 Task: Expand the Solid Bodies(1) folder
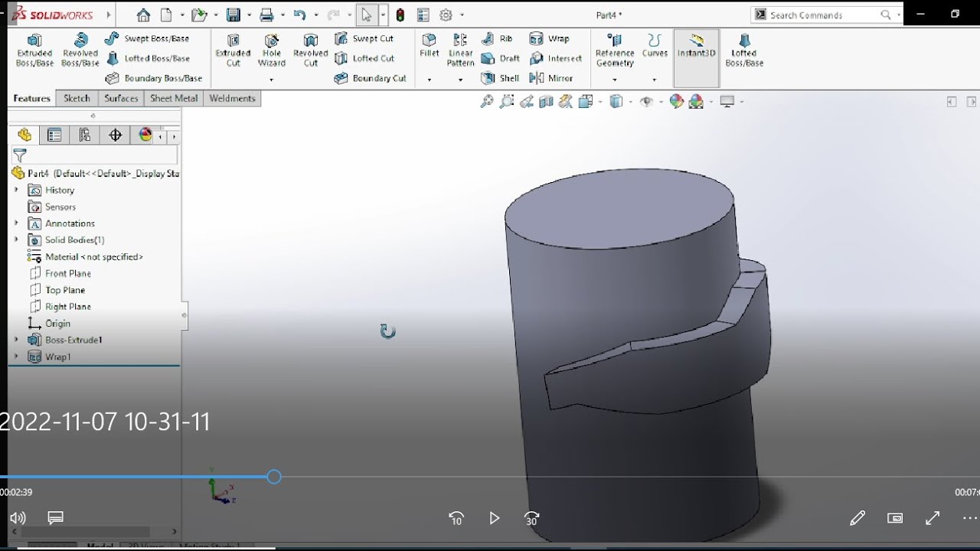click(16, 240)
